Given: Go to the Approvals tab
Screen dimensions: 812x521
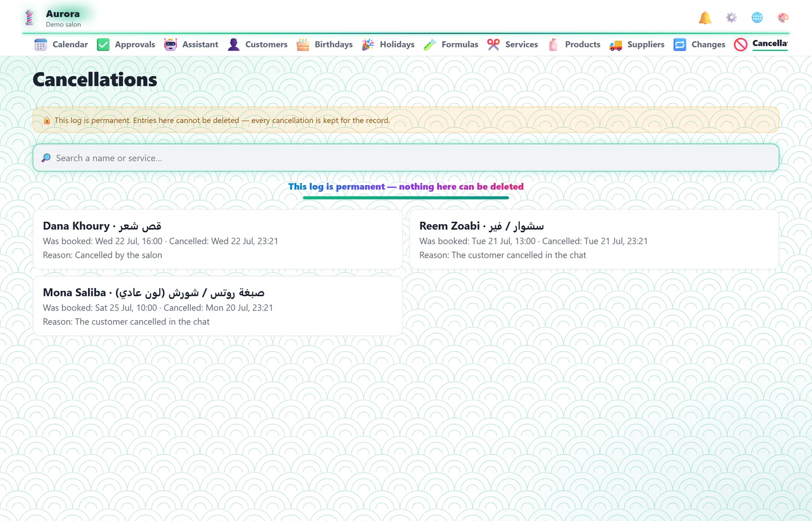Looking at the screenshot, I should pos(126,45).
